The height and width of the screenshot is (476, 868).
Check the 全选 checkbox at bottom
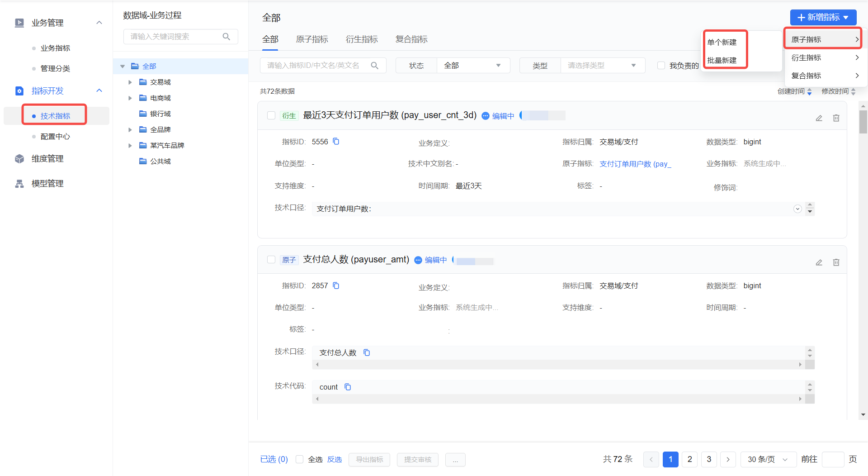(x=299, y=459)
